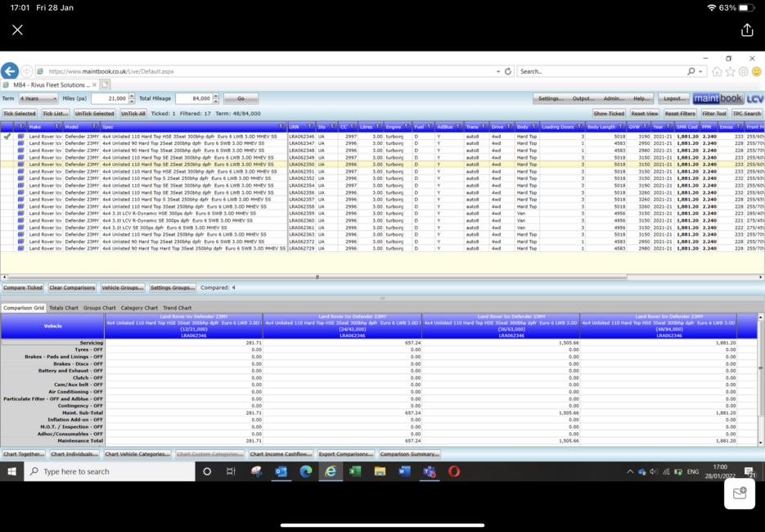Click the Chart Income Cashflow... button
765x532 pixels.
(x=281, y=454)
